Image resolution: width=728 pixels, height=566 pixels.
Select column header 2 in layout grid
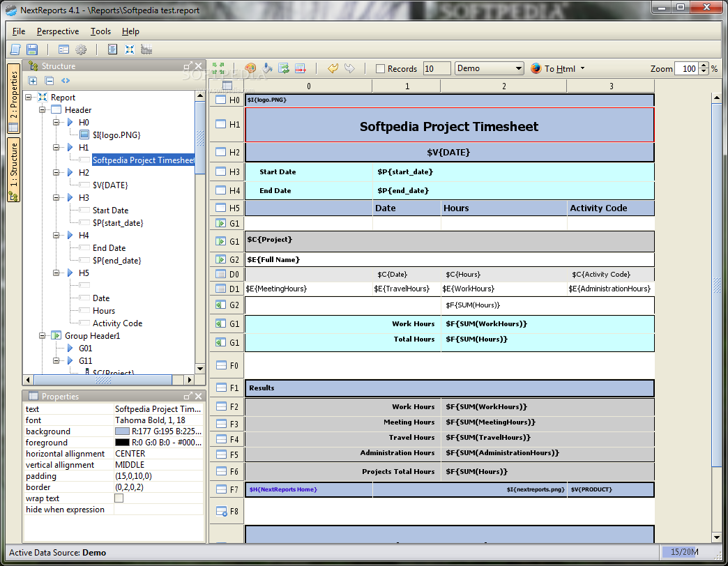pos(503,86)
